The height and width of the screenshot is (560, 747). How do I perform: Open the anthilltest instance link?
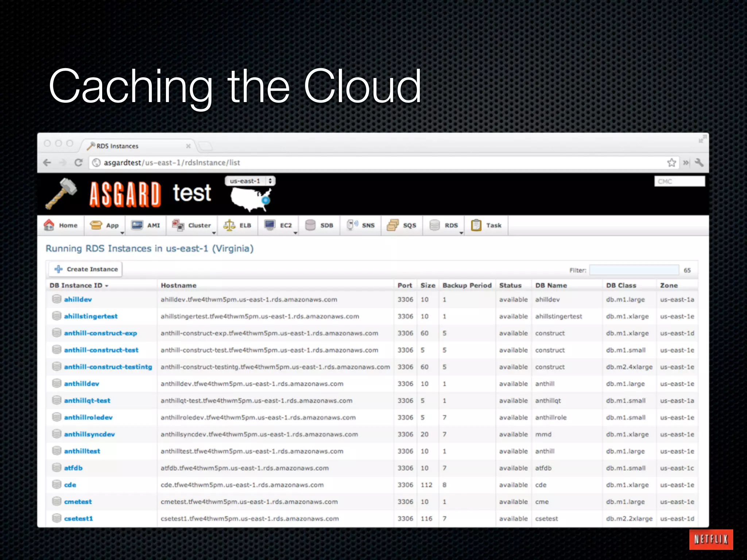click(x=82, y=451)
